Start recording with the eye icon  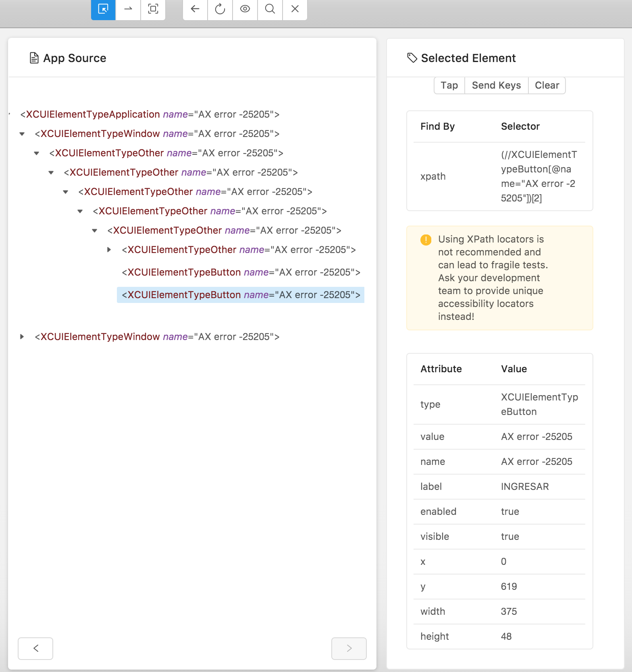click(x=245, y=9)
